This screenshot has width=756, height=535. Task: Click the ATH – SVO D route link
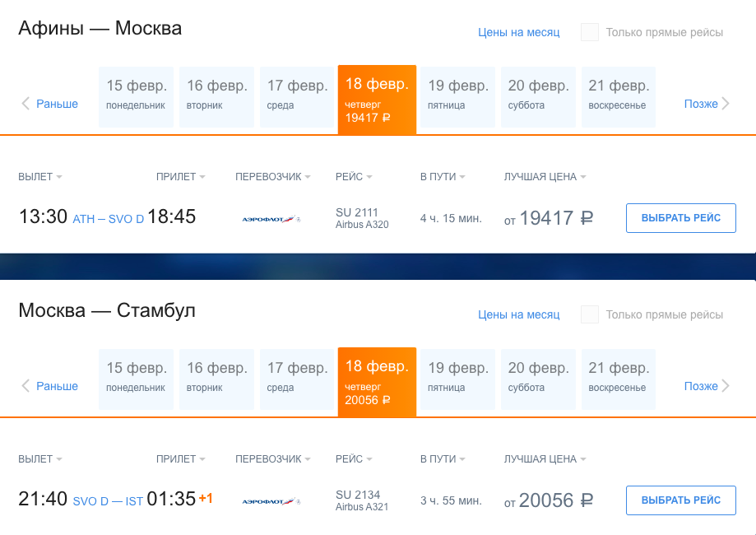click(109, 219)
